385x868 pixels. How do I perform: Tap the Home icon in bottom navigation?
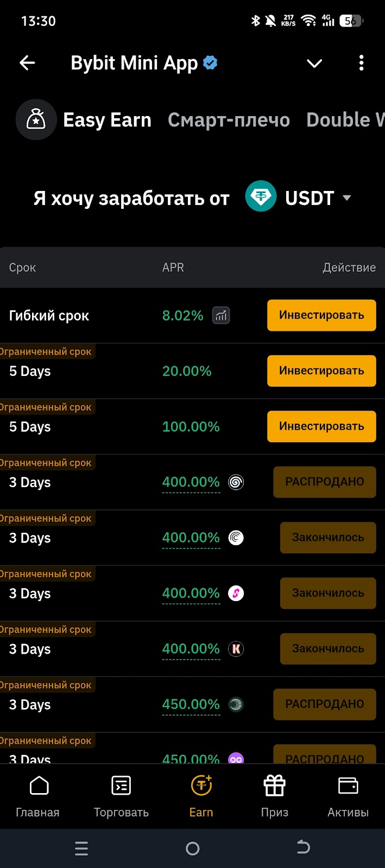pyautogui.click(x=39, y=786)
